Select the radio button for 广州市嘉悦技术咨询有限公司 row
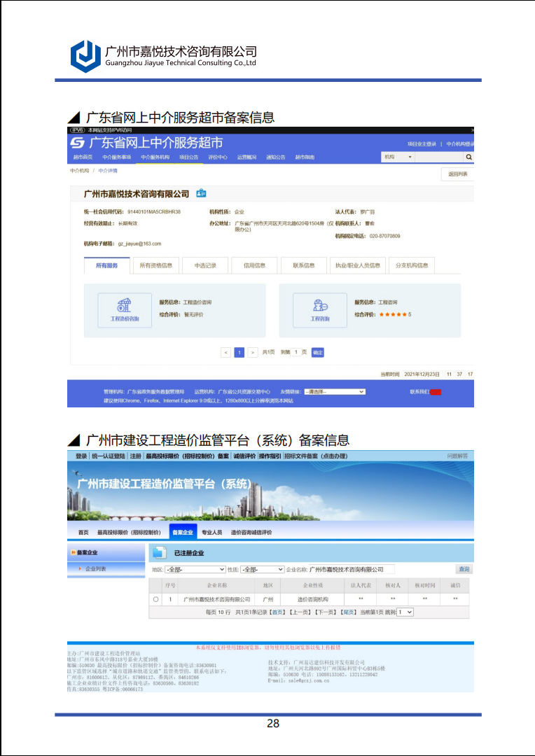 pyautogui.click(x=156, y=599)
